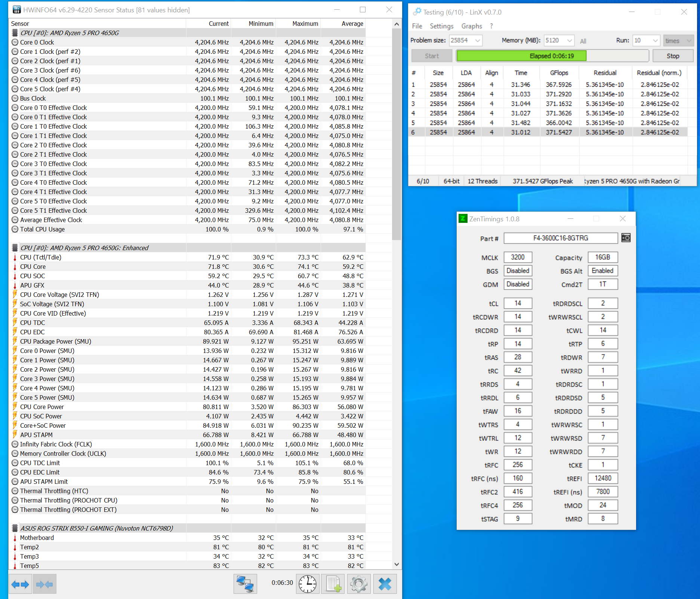Open the Settings menu in LinX
Image resolution: width=700 pixels, height=599 pixels.
point(441,26)
